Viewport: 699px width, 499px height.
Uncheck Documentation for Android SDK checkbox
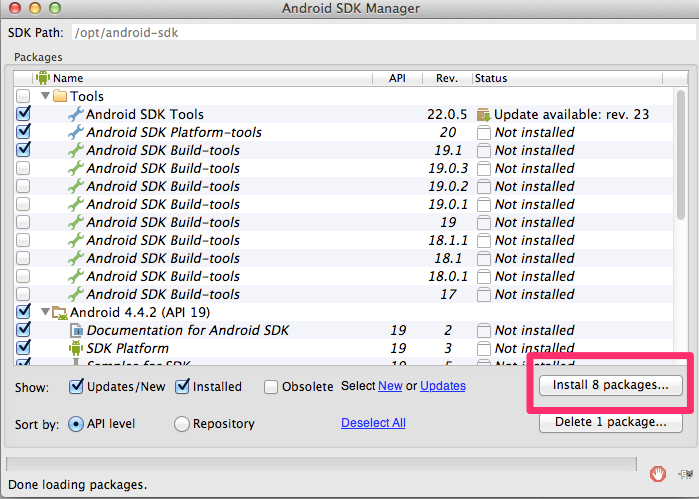click(23, 330)
